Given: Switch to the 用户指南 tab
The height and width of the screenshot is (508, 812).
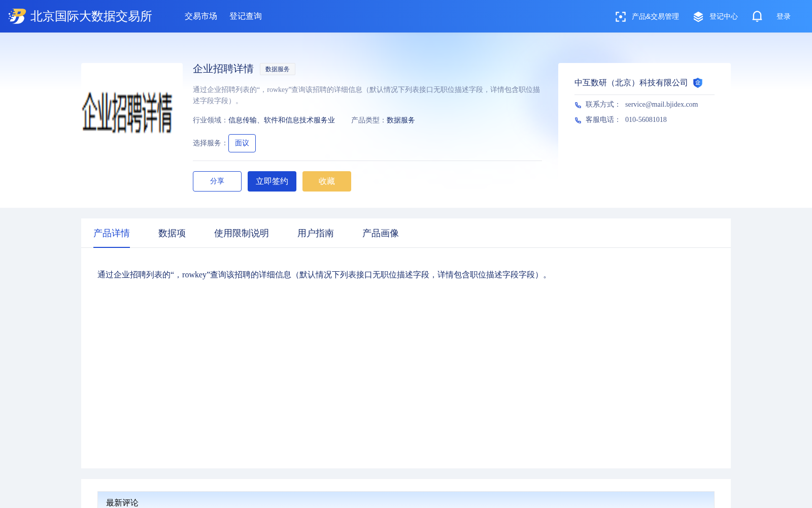Looking at the screenshot, I should [x=316, y=233].
